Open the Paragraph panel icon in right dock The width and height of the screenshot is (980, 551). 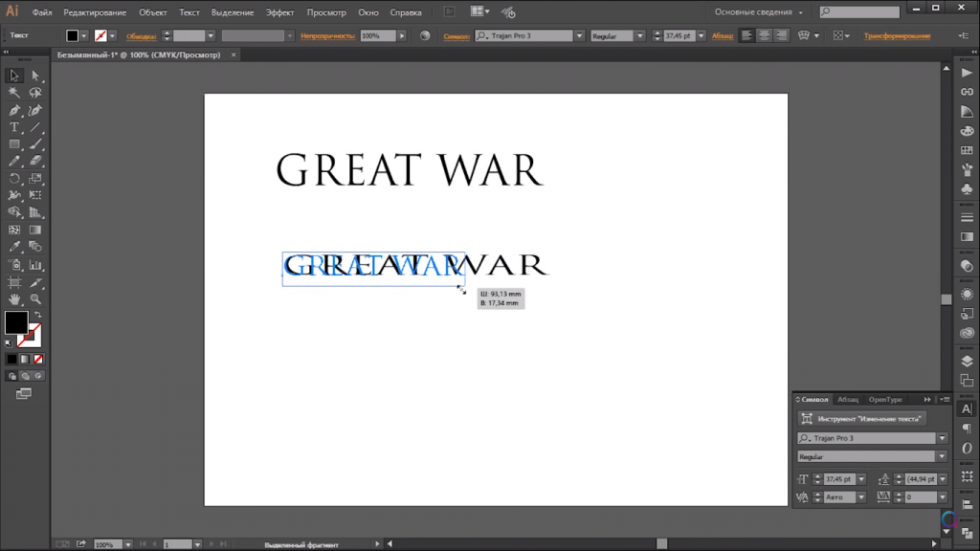(966, 429)
